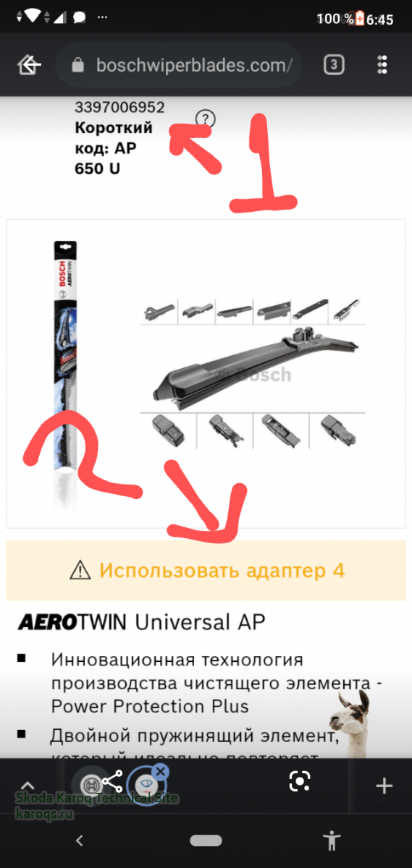Image resolution: width=412 pixels, height=868 pixels.
Task: Open the browser three-dot menu
Action: coord(383,66)
